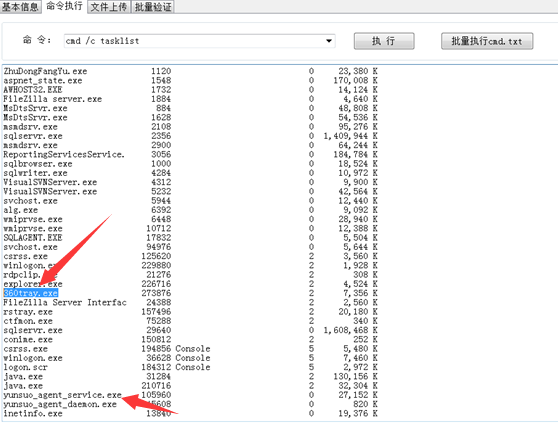Select the aspnet_state.exe line
558x423 pixels.
click(190, 80)
